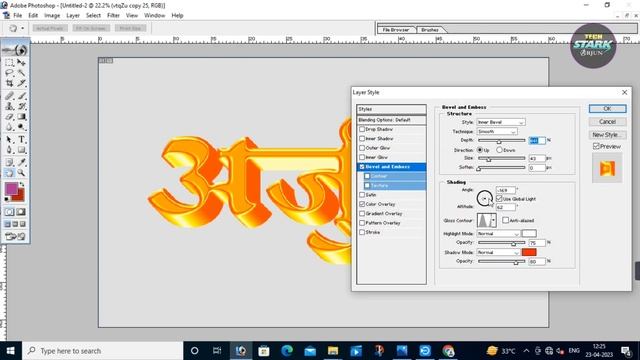
Task: Click the Altitude input field
Action: pos(505,207)
